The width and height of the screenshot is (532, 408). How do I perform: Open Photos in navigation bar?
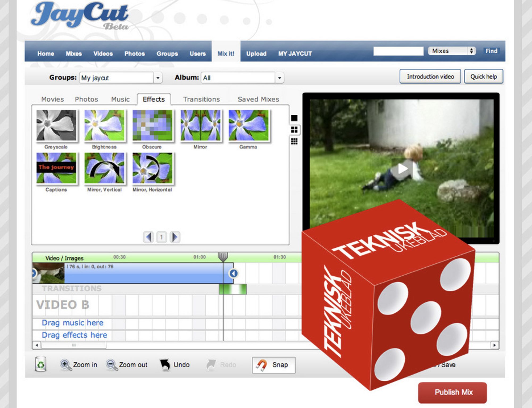[x=135, y=54]
